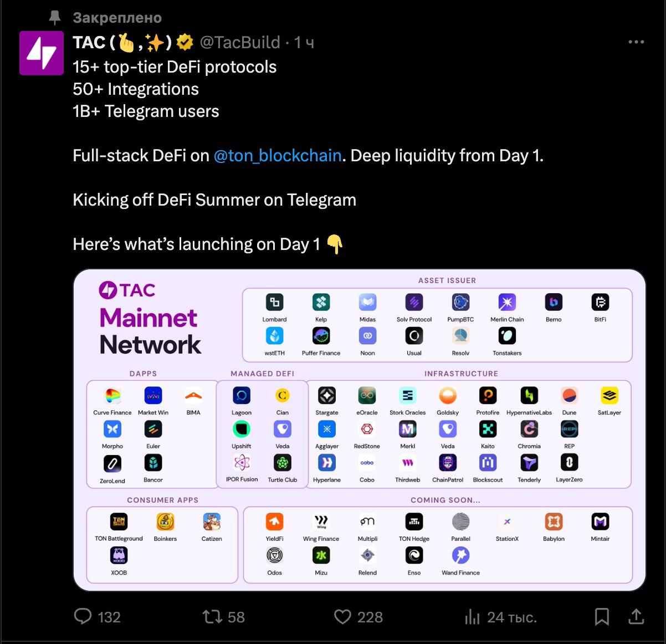Click the Wand Finance coming soon logo

[x=460, y=555]
